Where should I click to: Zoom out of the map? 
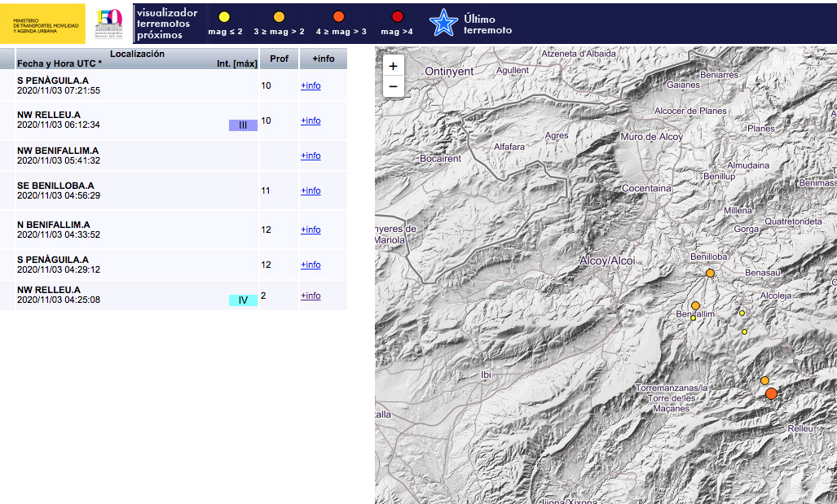click(394, 86)
